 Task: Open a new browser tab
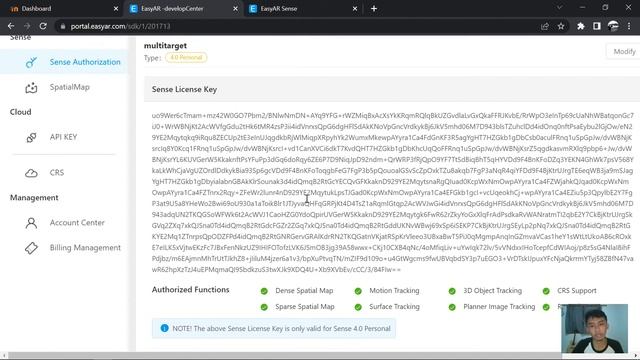(374, 9)
